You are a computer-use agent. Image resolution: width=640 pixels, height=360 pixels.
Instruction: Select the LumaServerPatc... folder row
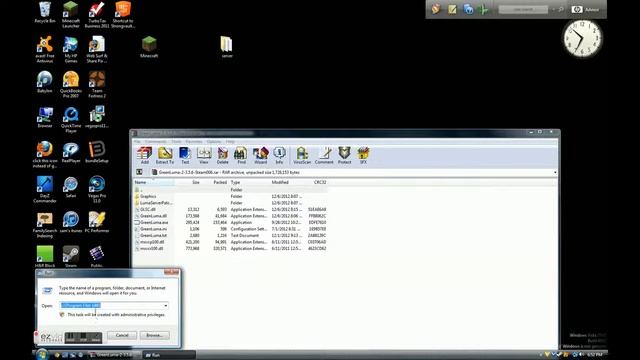click(x=231, y=203)
